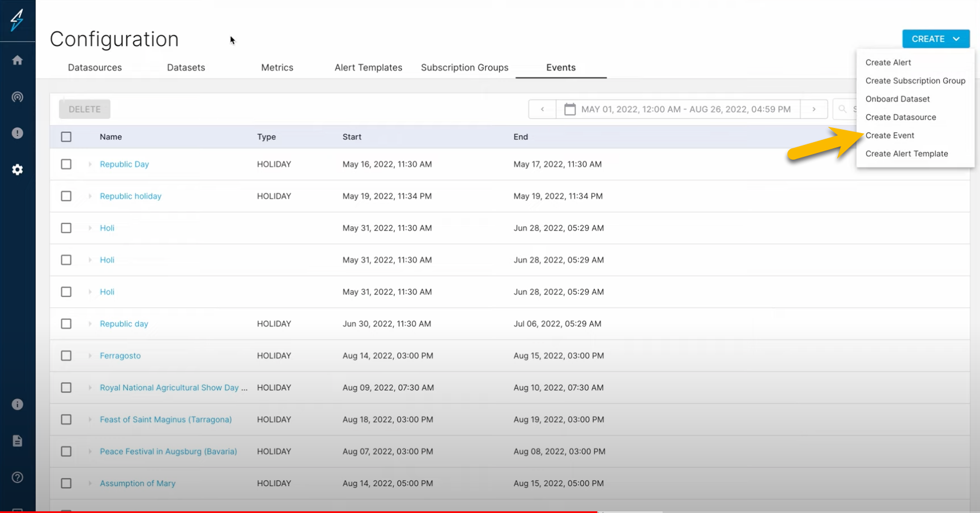Check the Republic Day row checkbox
This screenshot has height=513, width=980.
[x=66, y=164]
